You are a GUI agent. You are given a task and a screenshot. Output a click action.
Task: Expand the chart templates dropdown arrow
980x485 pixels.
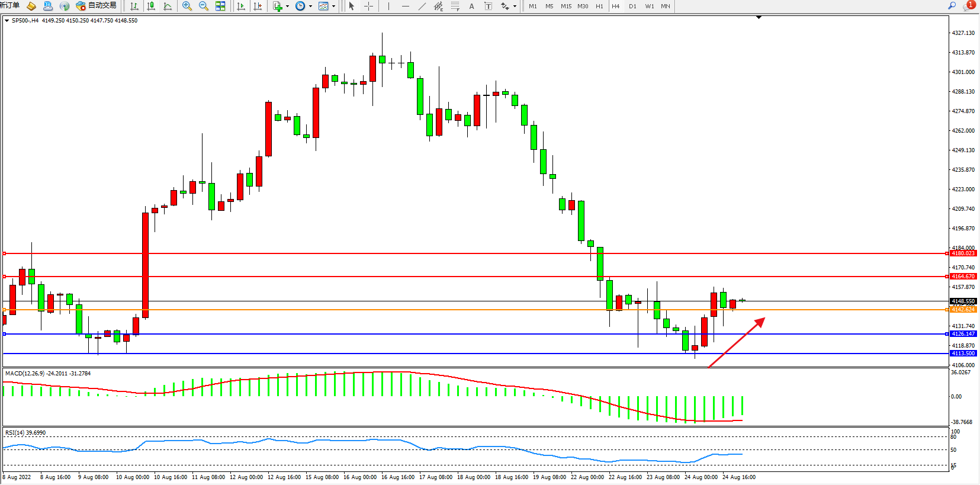pyautogui.click(x=334, y=7)
